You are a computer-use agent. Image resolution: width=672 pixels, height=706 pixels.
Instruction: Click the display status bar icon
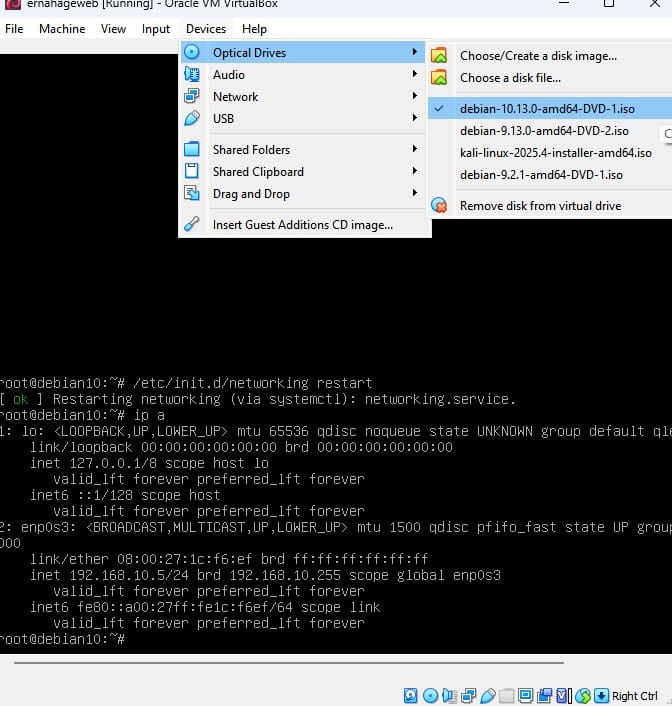(526, 696)
